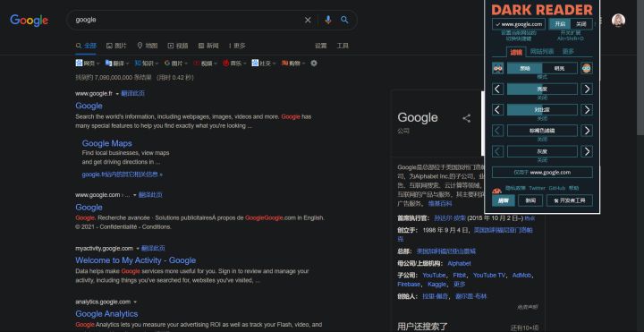The width and height of the screenshot is (644, 332).
Task: Open the Twitter link in Dark Reader
Action: click(x=538, y=188)
